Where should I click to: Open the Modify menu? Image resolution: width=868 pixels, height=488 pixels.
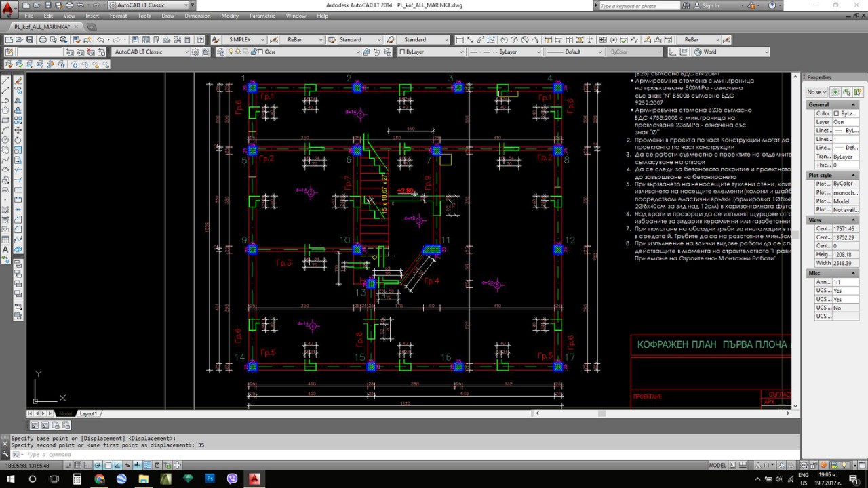[230, 16]
